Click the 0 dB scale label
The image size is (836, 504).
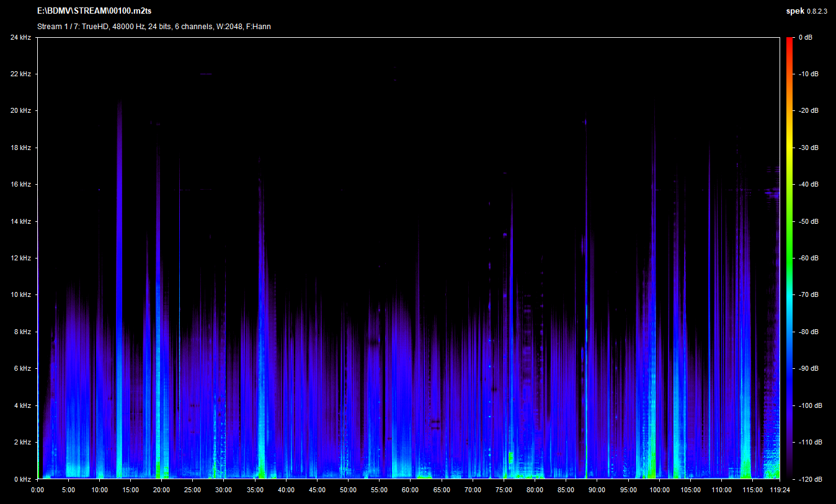(805, 38)
